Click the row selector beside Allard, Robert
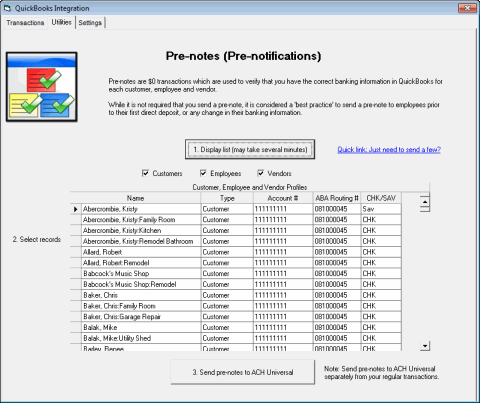 pyautogui.click(x=76, y=252)
